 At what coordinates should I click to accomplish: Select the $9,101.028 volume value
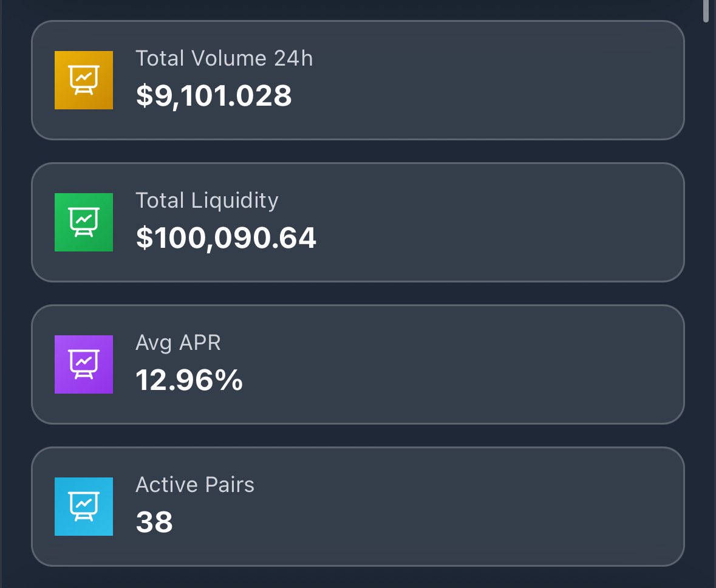[214, 96]
